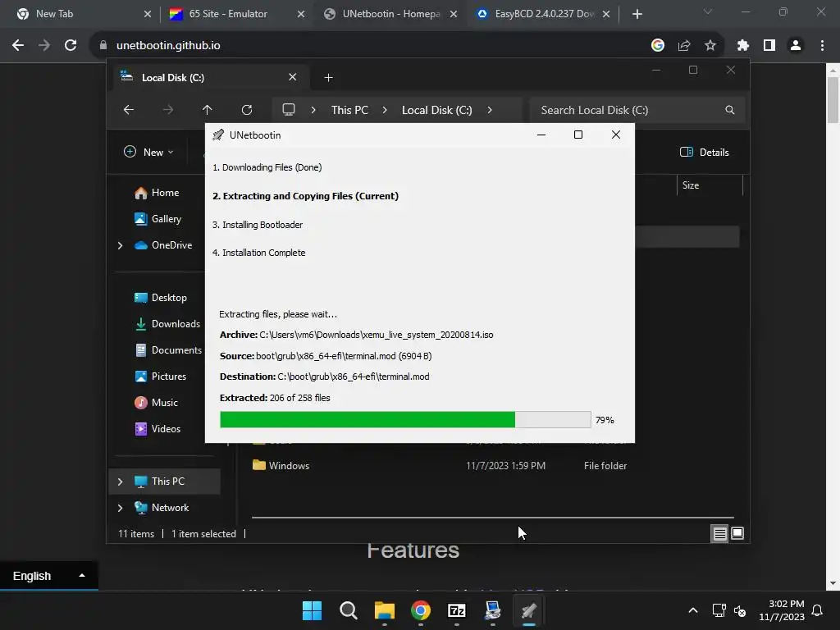The image size is (840, 630).
Task: Open English language dropdown
Action: point(48,576)
